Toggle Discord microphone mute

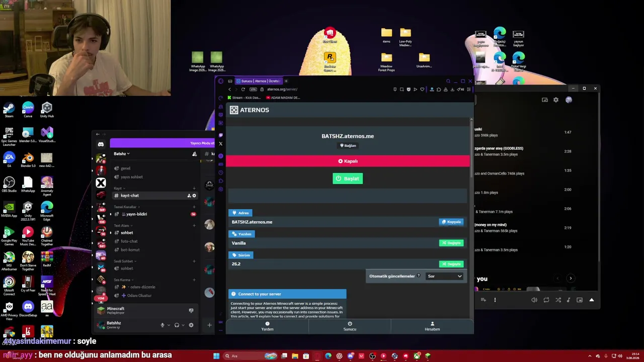click(162, 325)
